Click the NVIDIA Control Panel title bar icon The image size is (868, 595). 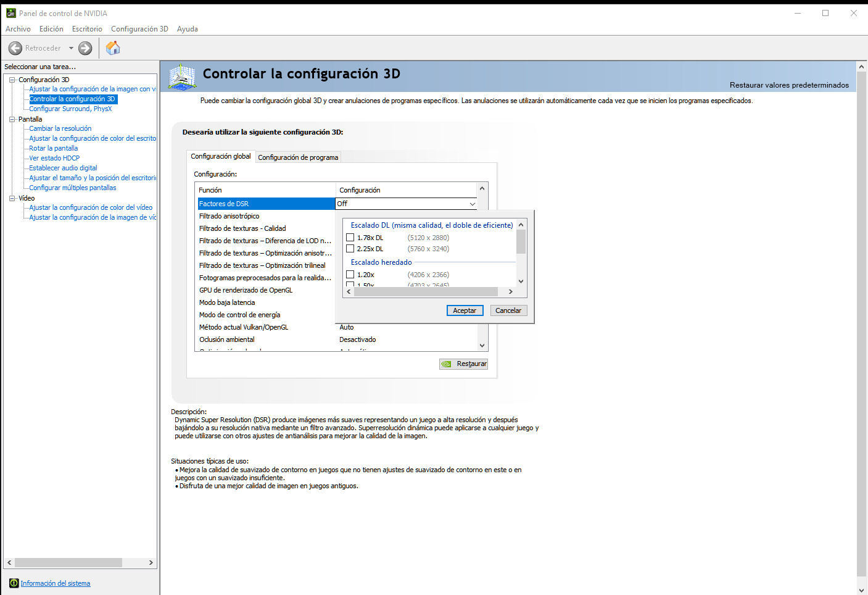pyautogui.click(x=10, y=13)
